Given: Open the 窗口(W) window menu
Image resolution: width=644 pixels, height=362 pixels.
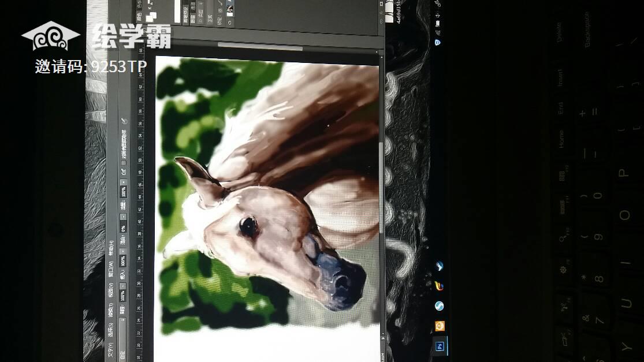Looking at the screenshot, I should [x=111, y=269].
